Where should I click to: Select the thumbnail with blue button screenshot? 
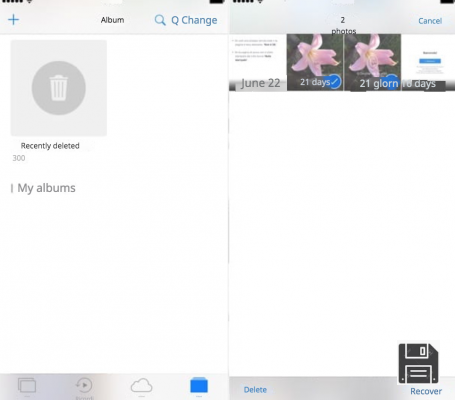428,62
